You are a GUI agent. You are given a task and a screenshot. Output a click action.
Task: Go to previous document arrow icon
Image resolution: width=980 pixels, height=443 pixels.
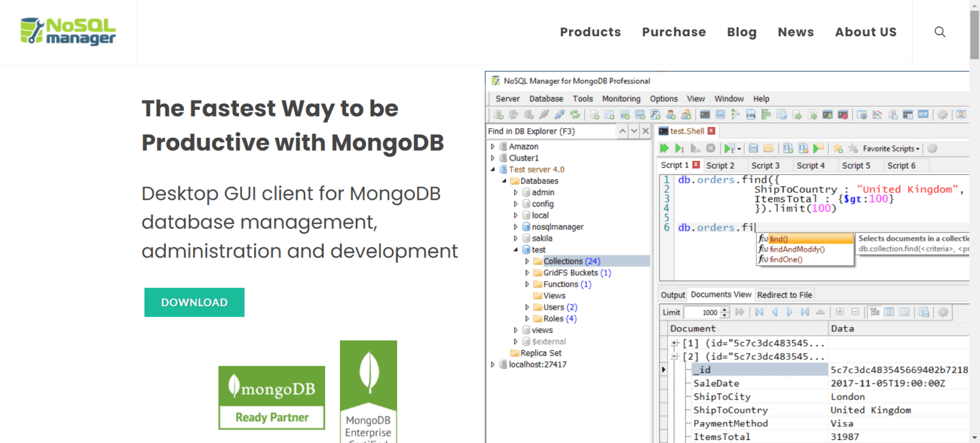coord(775,312)
